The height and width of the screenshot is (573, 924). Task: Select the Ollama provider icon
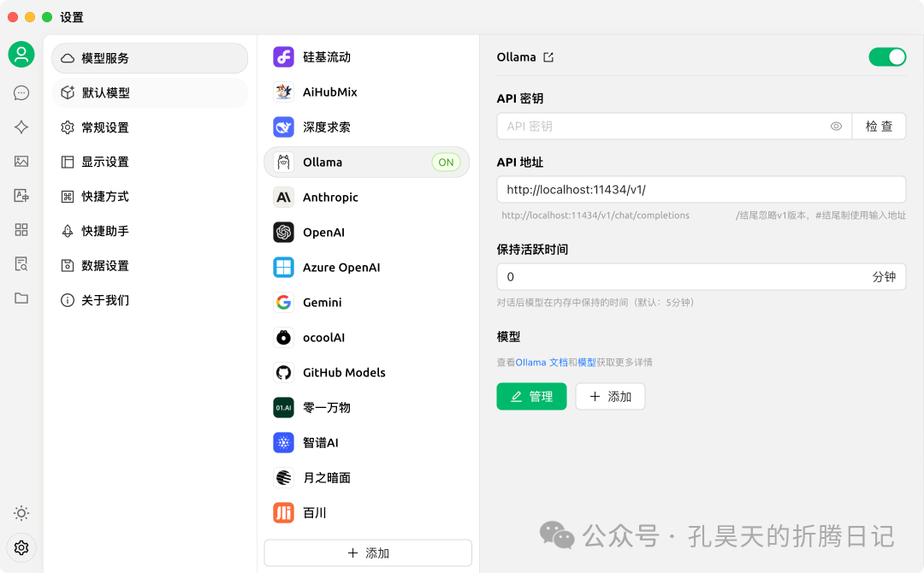coord(283,162)
